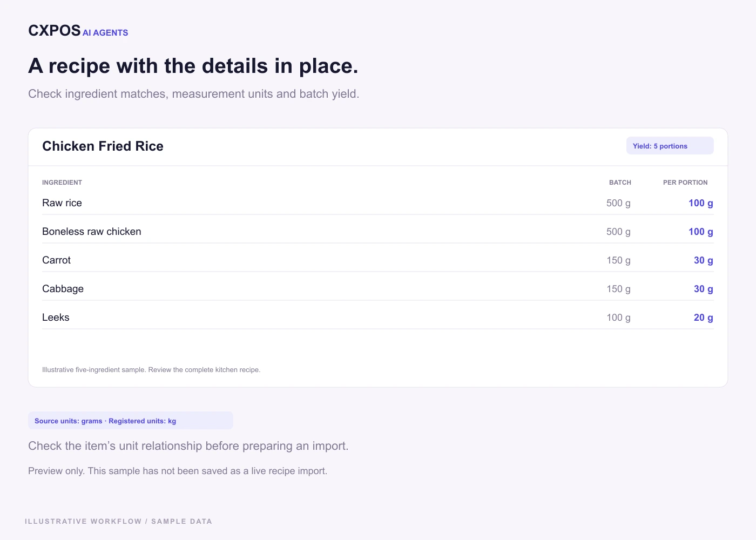Click the Carrot batch amount 150 g

(x=618, y=260)
